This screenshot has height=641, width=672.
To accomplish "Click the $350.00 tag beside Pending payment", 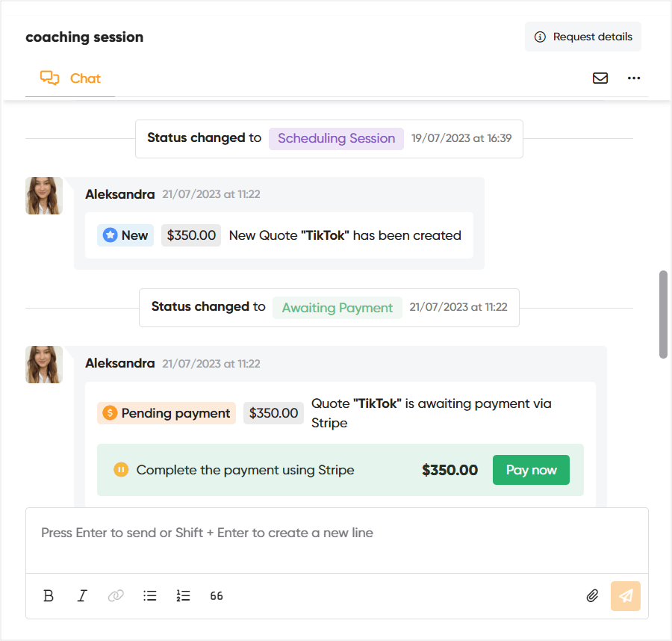I will (x=273, y=413).
